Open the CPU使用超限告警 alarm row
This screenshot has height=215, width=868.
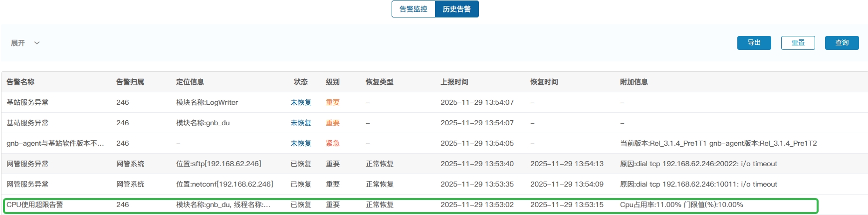[x=35, y=205]
